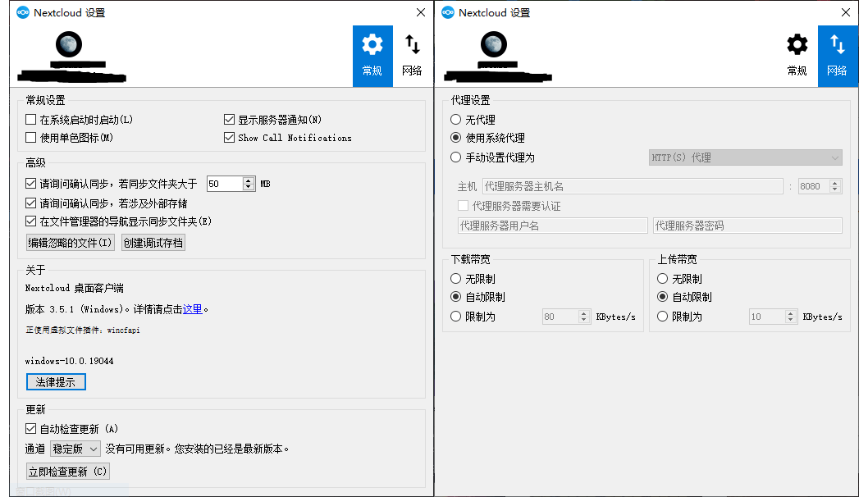This screenshot has width=868, height=497.
Task: Click the network arrows icon in the left window
Action: pos(412,45)
